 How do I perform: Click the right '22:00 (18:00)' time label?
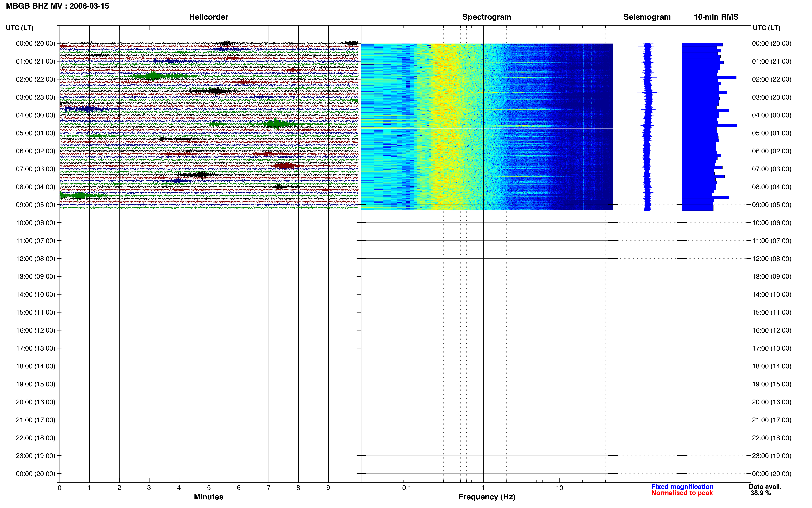[771, 438]
